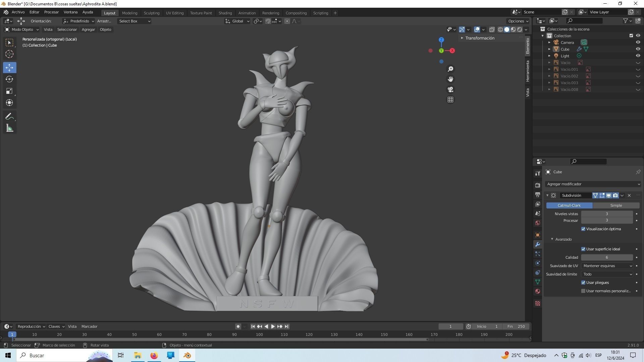Remove the Subdivisión modifier
Viewport: 644px width, 362px height.
(x=629, y=195)
